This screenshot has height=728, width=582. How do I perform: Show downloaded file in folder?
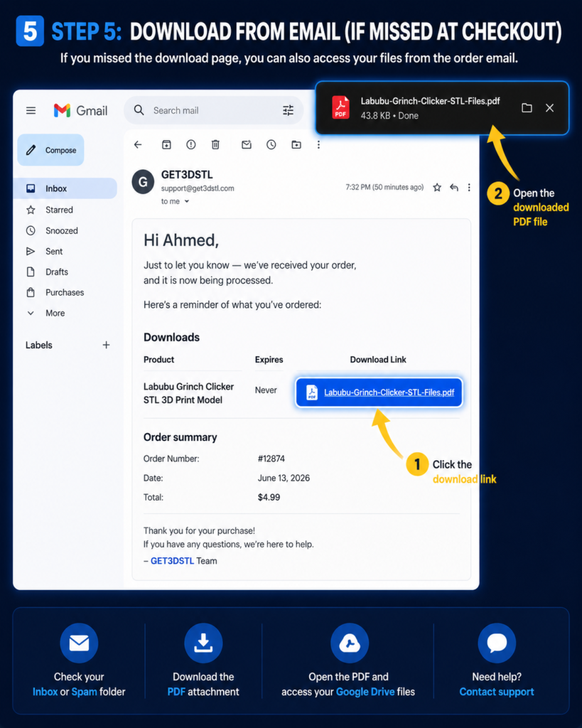point(527,108)
